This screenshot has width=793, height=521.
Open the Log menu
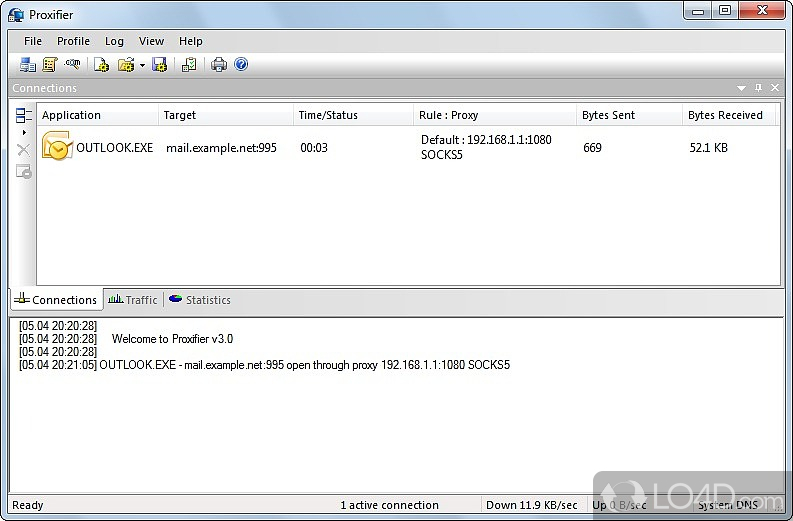(114, 41)
